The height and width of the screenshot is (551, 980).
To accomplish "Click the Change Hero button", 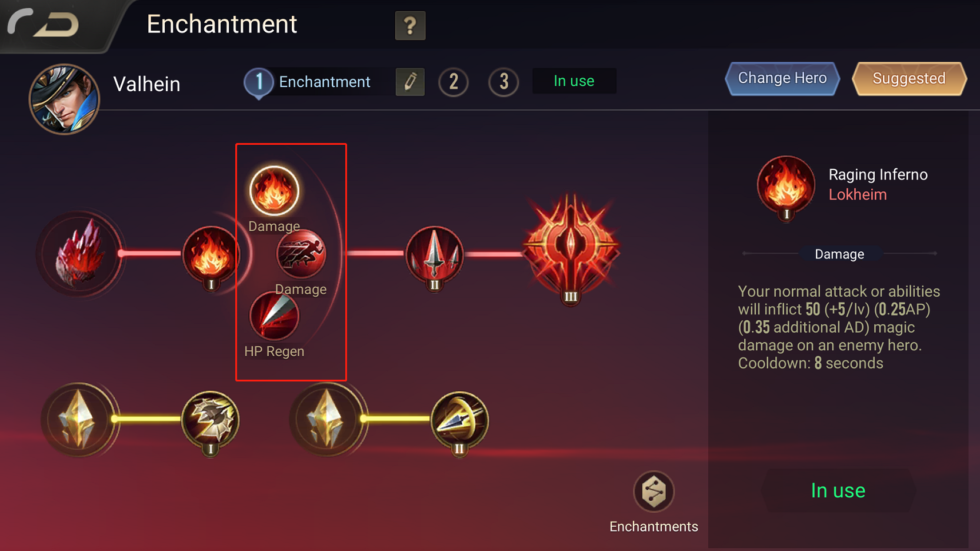I will [x=782, y=78].
